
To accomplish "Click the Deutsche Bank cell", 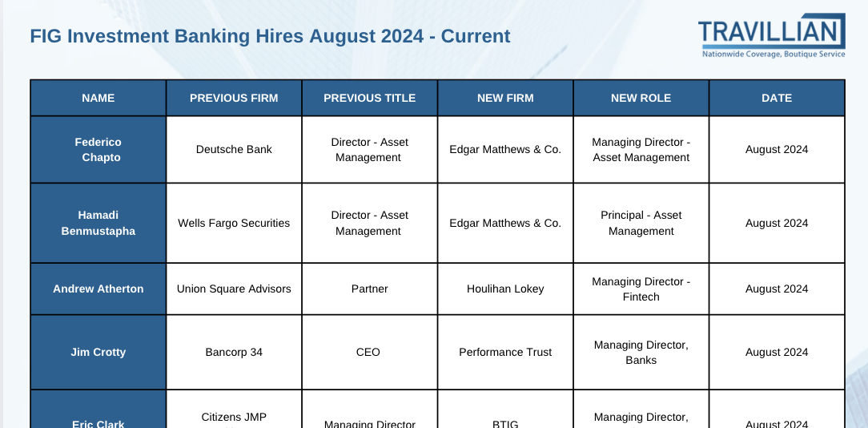I will (x=234, y=149).
